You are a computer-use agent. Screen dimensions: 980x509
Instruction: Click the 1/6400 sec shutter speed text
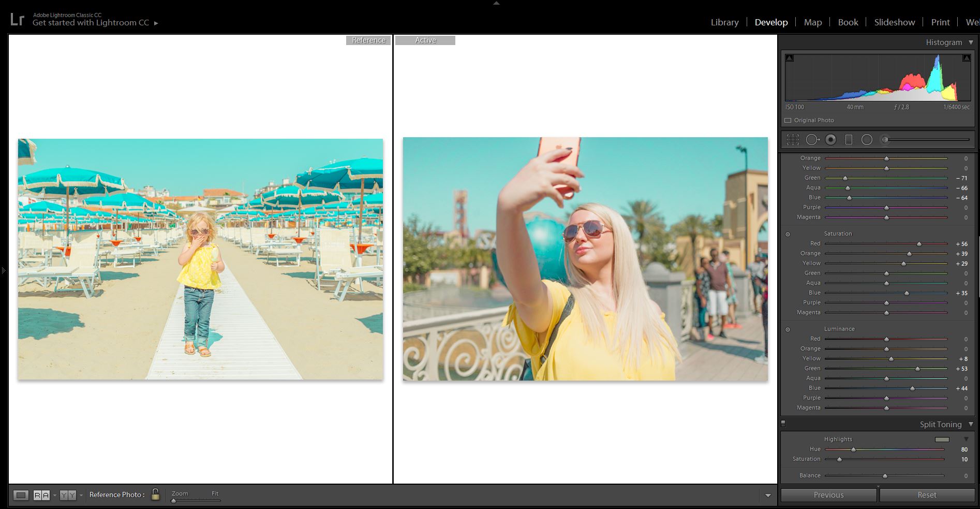click(x=956, y=107)
